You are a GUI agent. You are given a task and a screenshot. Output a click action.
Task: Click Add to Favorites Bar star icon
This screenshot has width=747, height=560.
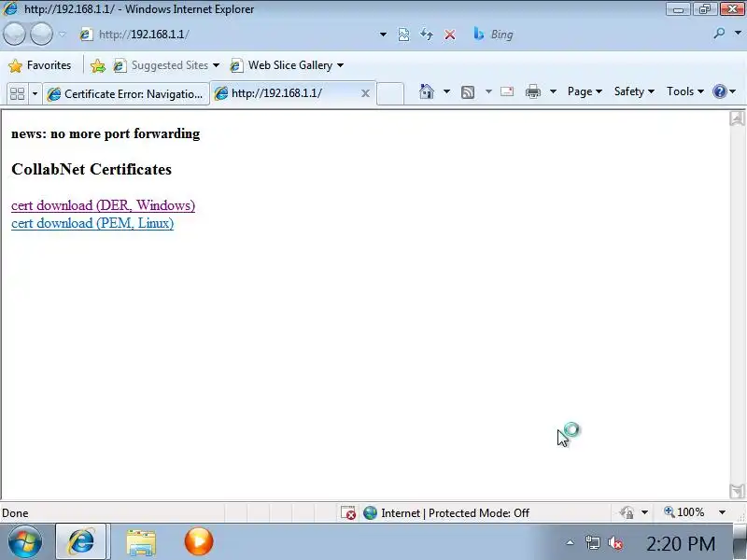coord(98,65)
